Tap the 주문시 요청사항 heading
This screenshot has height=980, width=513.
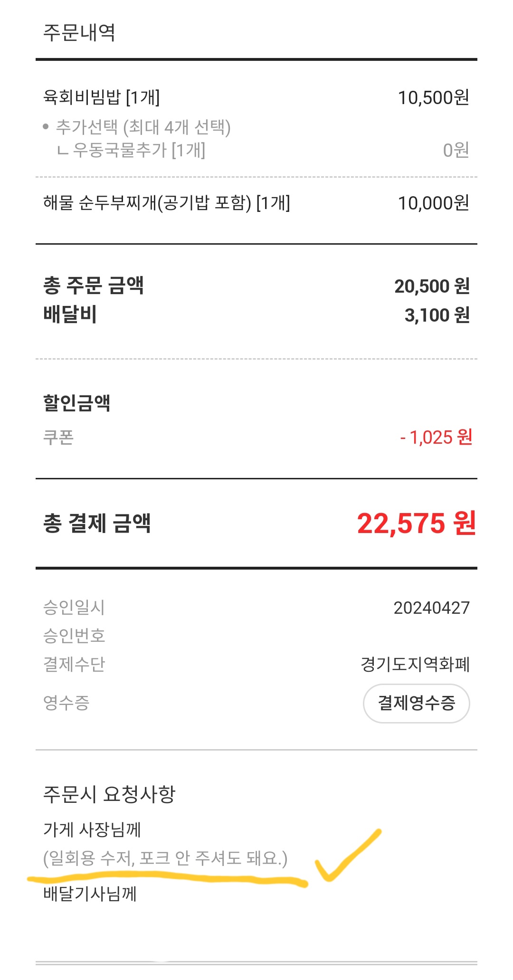point(109,794)
